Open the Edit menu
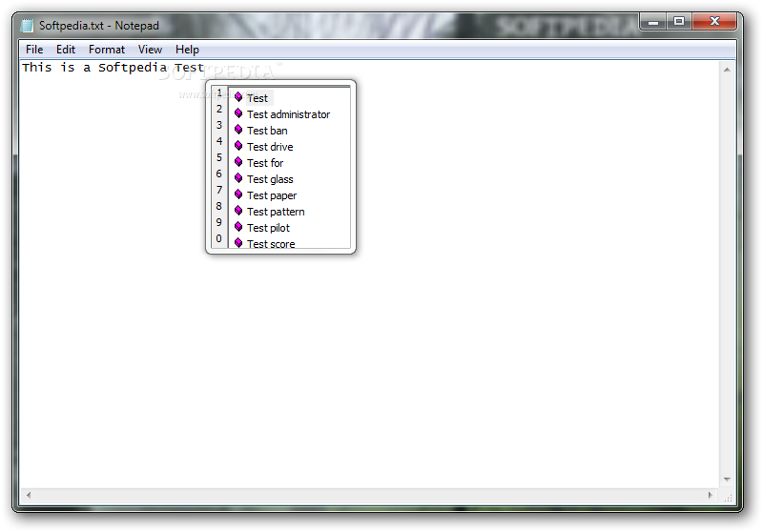This screenshot has width=763, height=532. click(x=65, y=50)
